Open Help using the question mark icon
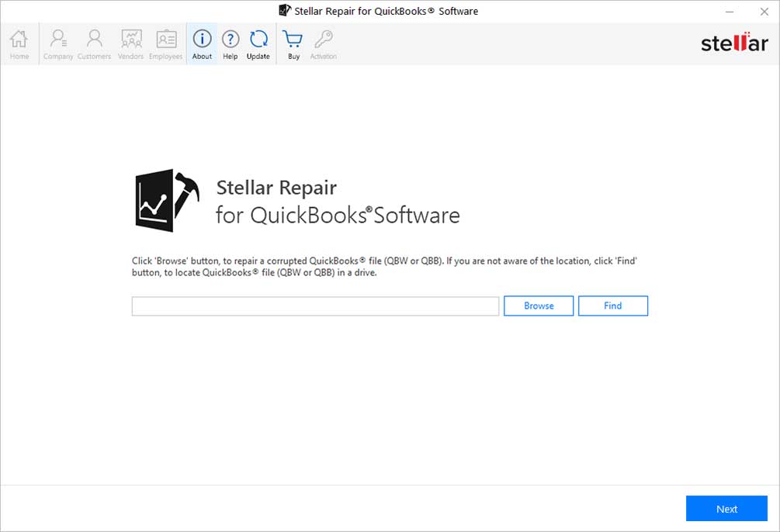Viewport: 780px width, 532px height. tap(231, 43)
